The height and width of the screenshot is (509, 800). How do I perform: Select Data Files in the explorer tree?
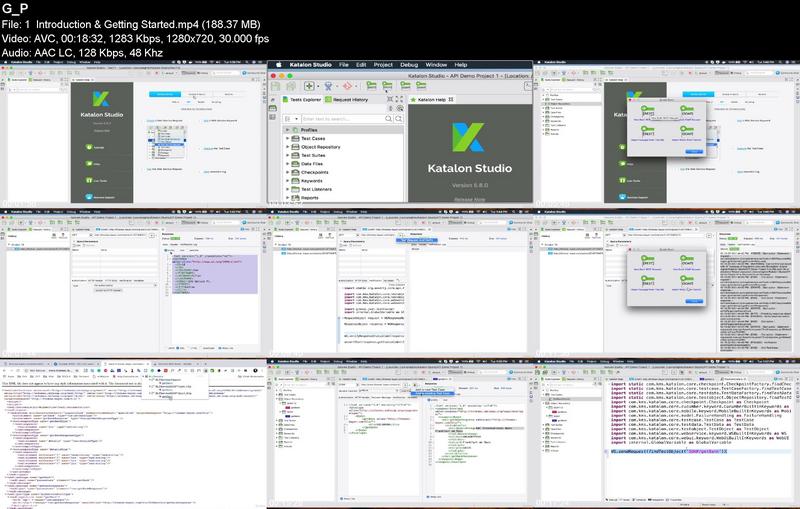[312, 164]
